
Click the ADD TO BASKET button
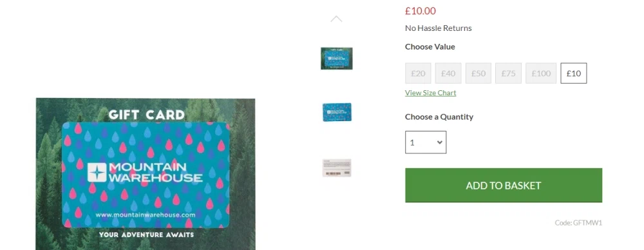(504, 185)
